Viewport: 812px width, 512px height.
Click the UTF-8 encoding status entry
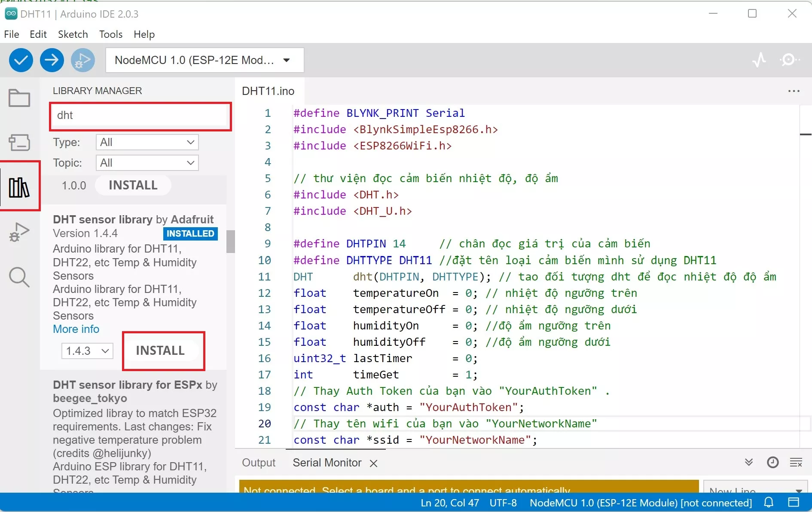[503, 503]
